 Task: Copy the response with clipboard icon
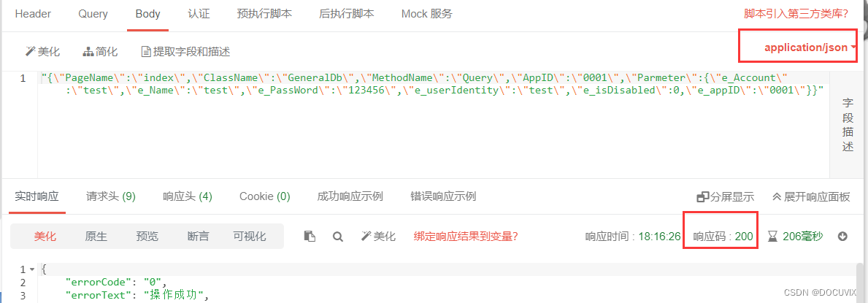coord(310,237)
